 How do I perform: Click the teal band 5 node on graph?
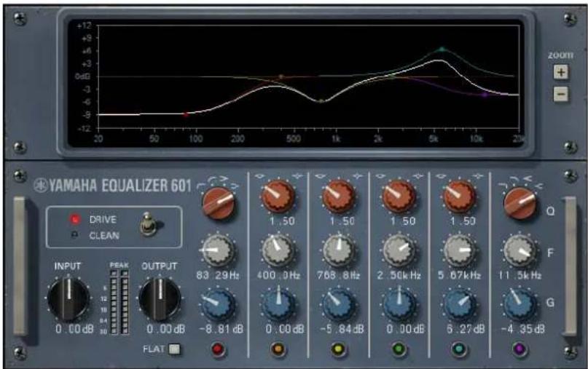click(x=442, y=49)
